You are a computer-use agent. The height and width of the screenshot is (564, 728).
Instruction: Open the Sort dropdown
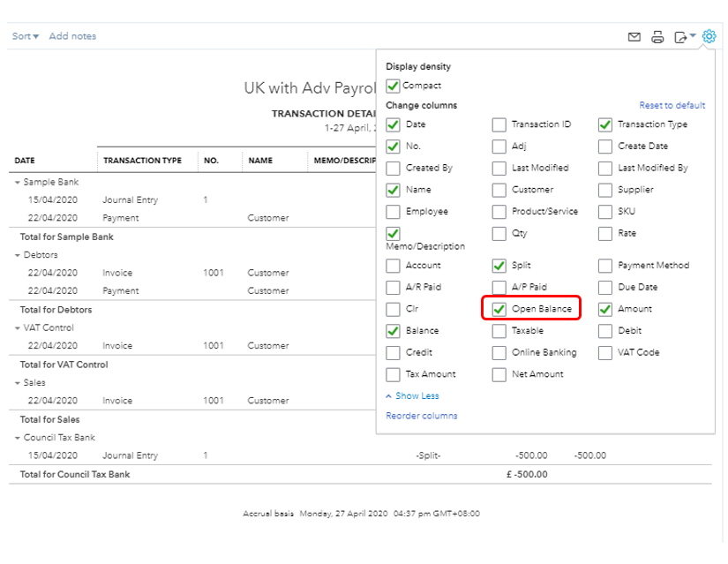pyautogui.click(x=26, y=36)
